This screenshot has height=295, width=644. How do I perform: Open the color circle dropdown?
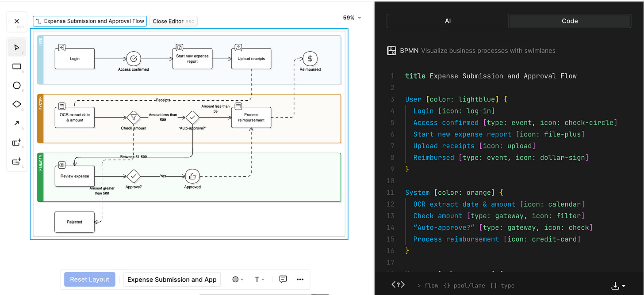(238, 279)
